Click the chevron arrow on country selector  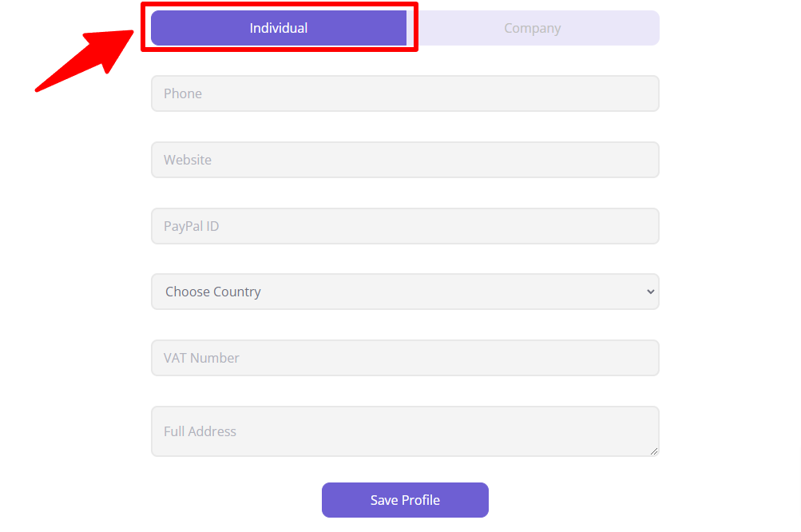pos(650,292)
